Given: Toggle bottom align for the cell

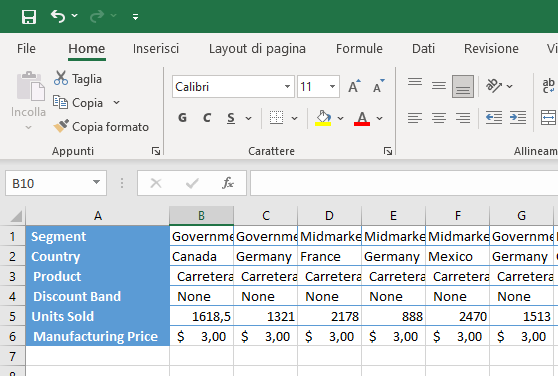Looking at the screenshot, I should (463, 86).
